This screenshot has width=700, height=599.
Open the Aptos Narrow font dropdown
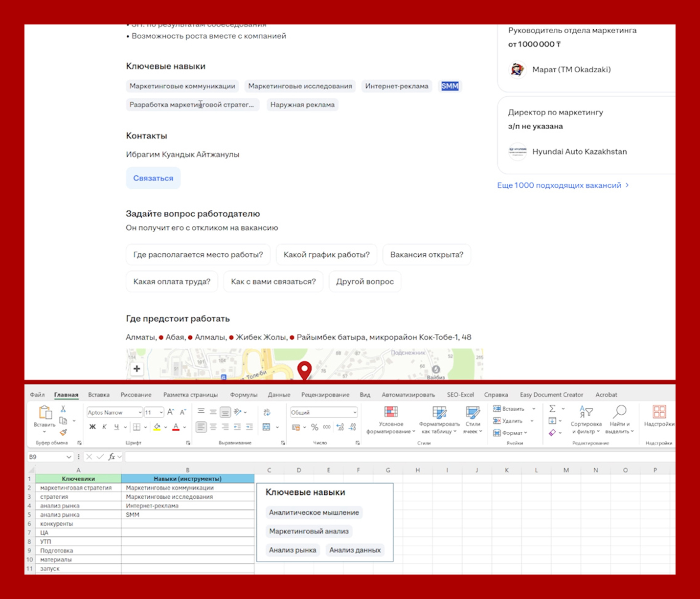tap(140, 412)
